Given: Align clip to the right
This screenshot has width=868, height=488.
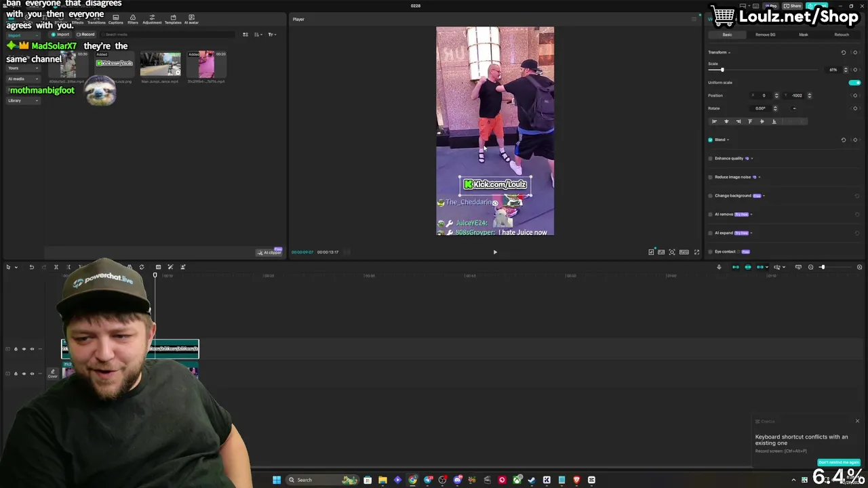Looking at the screenshot, I should 738,121.
